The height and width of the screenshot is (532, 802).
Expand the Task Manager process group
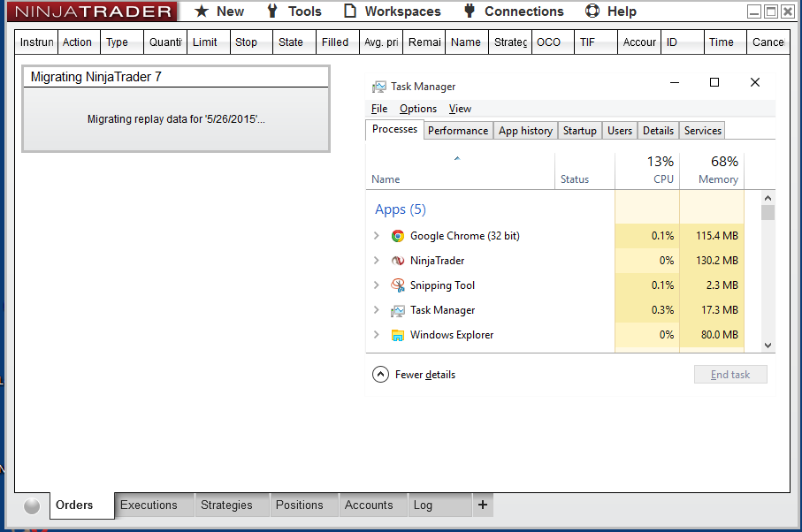pos(377,309)
